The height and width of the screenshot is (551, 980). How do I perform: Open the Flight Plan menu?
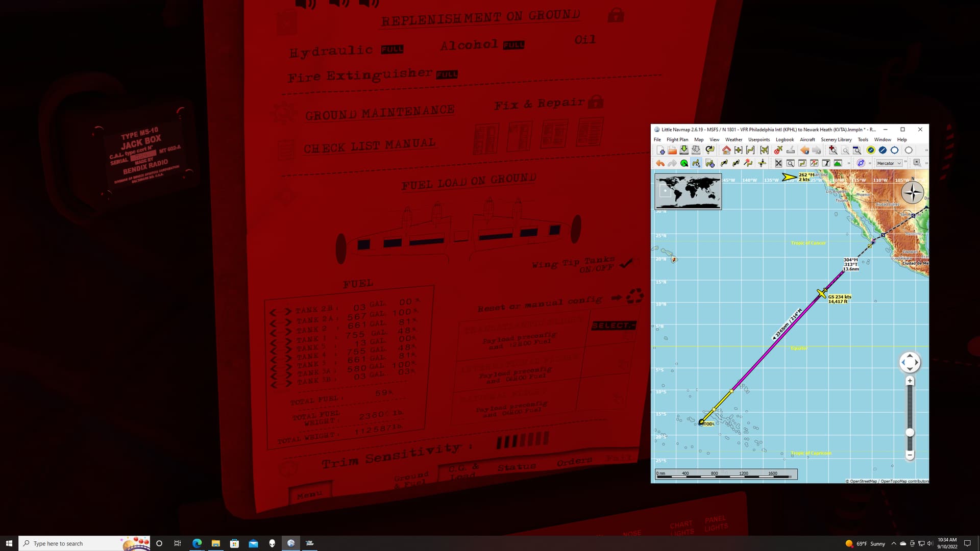click(x=677, y=139)
